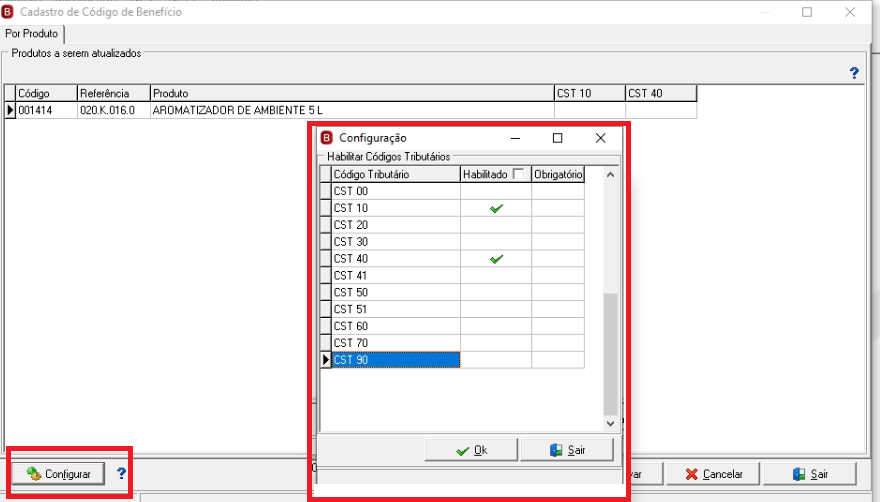Select product row AROMATIZADOR DE AMBIENTE 5 L
The image size is (880, 502).
click(x=351, y=110)
